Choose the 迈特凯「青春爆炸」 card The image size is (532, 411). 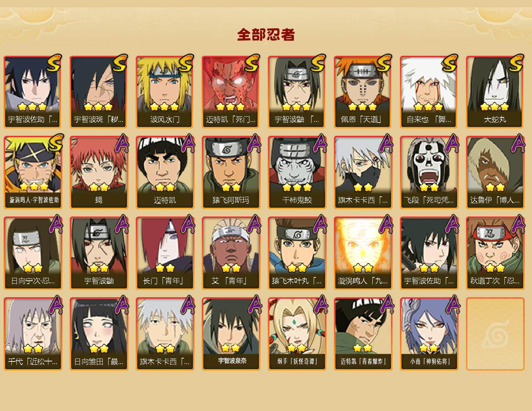click(x=363, y=334)
